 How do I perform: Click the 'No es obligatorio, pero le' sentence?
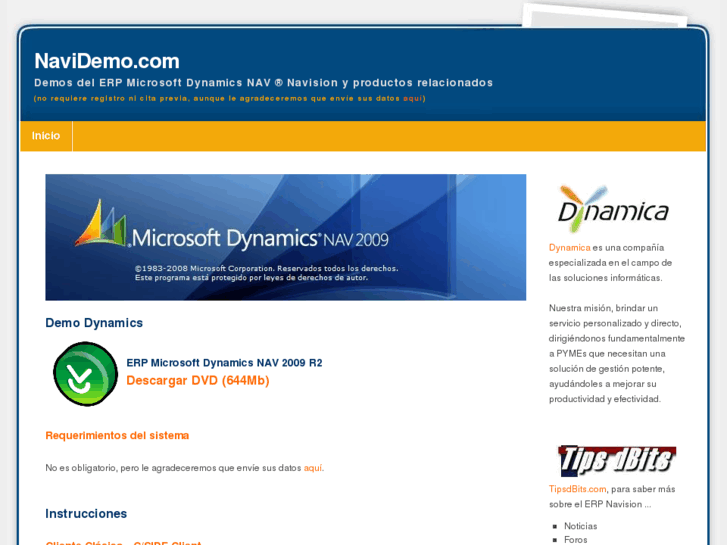coord(185,468)
